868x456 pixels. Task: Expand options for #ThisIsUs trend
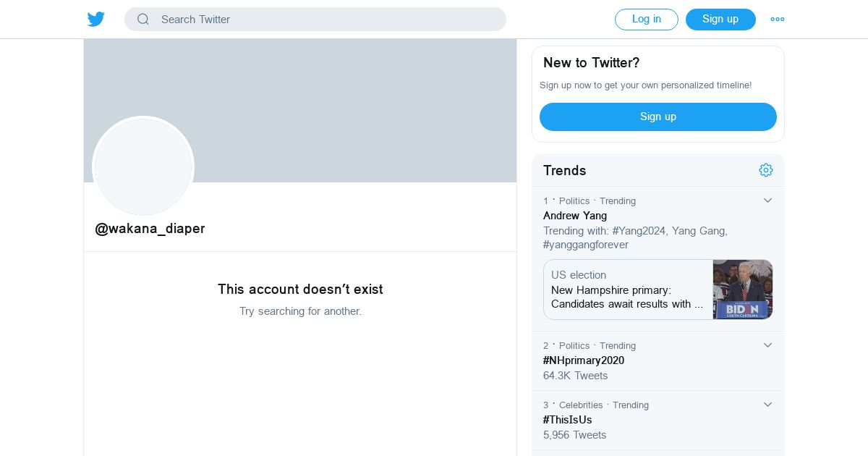pos(767,405)
